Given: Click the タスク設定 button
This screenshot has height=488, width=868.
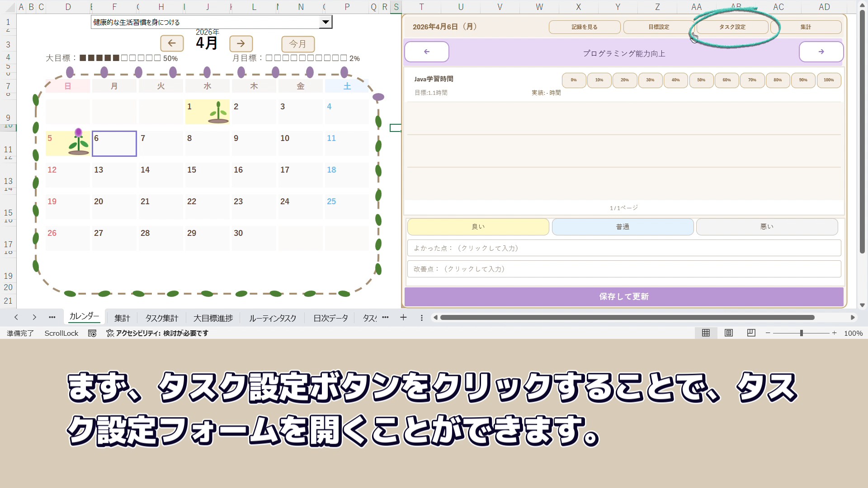Looking at the screenshot, I should pos(732,27).
